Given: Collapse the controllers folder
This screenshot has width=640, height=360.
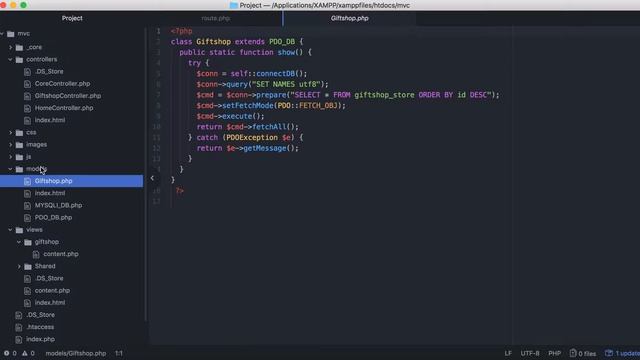Looking at the screenshot, I should [x=11, y=60].
